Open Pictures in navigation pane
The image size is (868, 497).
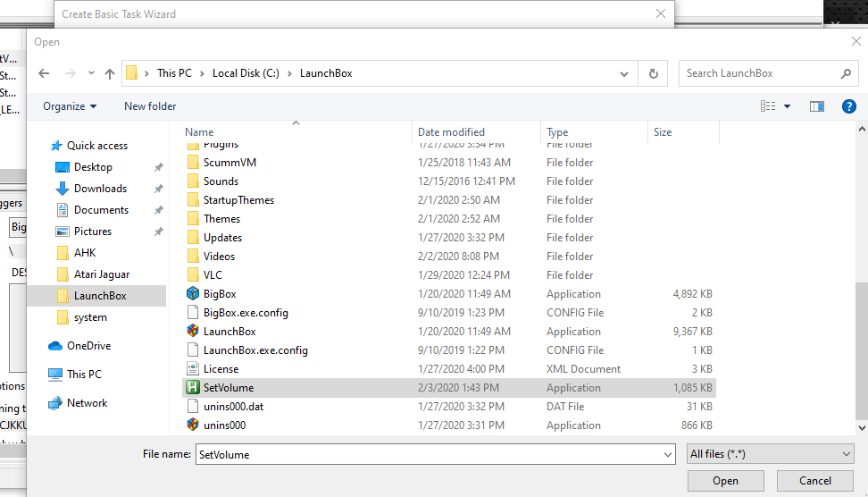93,231
